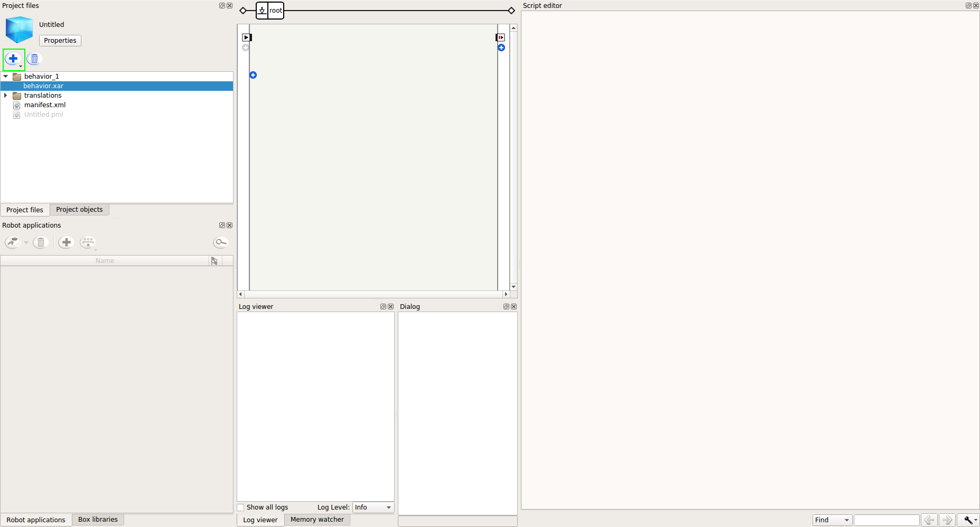Click the diagram vertical scrollbar down arrow
Image resolution: width=980 pixels, height=527 pixels.
tap(514, 287)
